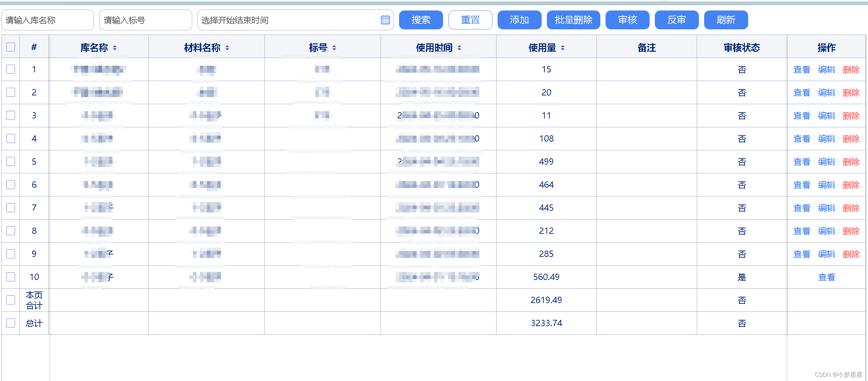Click the 审核 button

pyautogui.click(x=628, y=20)
